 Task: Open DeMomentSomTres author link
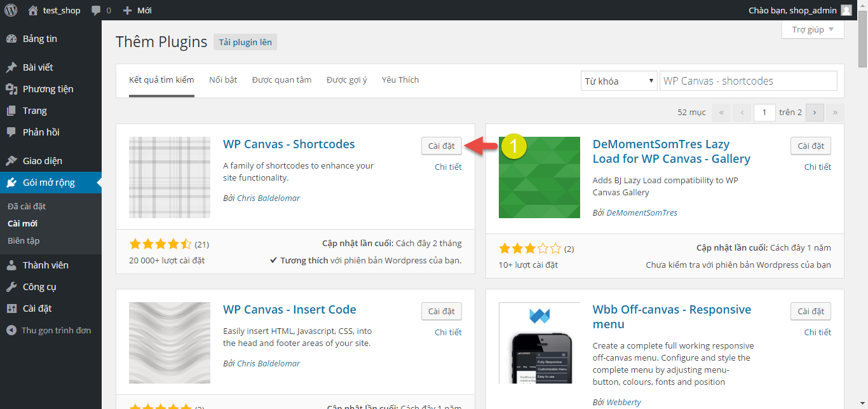point(642,212)
